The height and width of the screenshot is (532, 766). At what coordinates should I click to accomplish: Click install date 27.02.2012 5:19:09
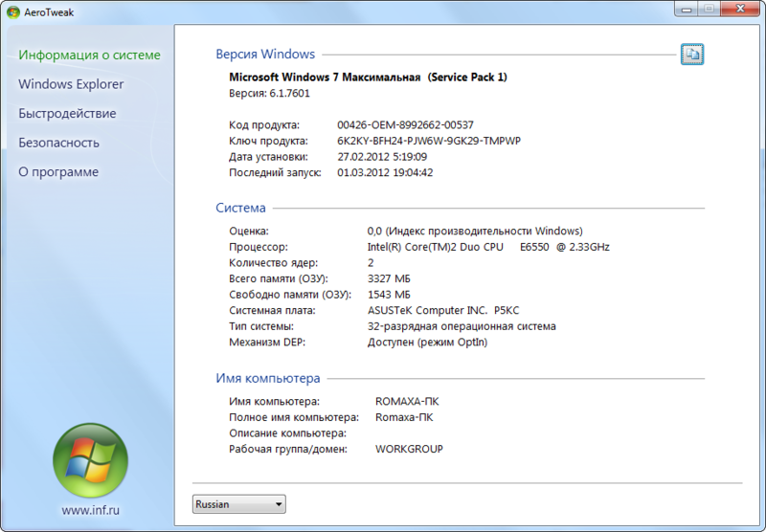tap(382, 157)
